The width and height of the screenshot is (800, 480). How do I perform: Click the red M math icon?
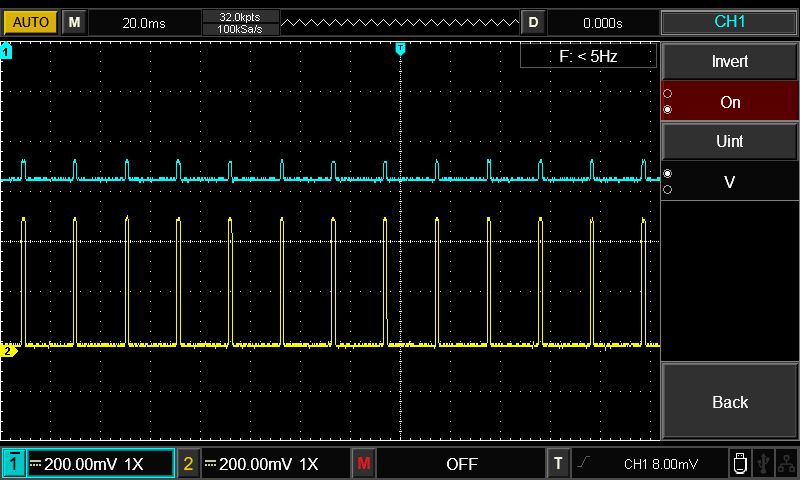(364, 464)
